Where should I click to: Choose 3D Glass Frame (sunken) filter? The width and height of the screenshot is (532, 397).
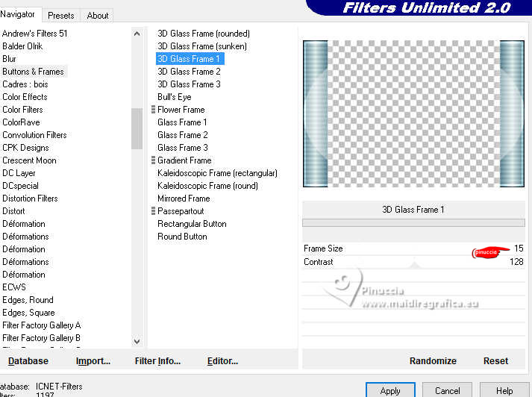[x=202, y=46]
